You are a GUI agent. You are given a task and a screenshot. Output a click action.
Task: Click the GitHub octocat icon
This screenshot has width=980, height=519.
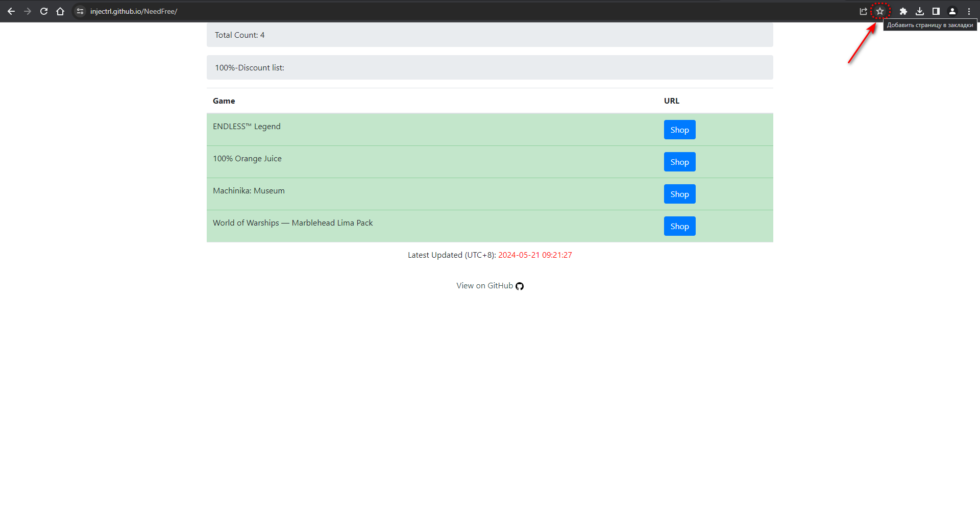pyautogui.click(x=520, y=286)
